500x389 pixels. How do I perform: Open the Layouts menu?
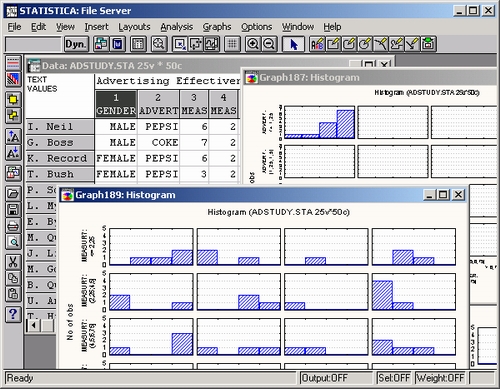(134, 27)
